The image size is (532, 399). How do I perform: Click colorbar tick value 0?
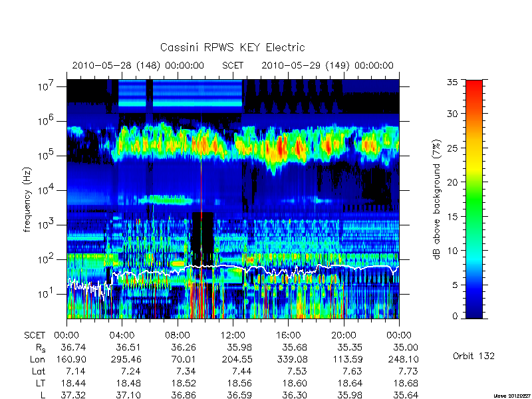click(455, 316)
